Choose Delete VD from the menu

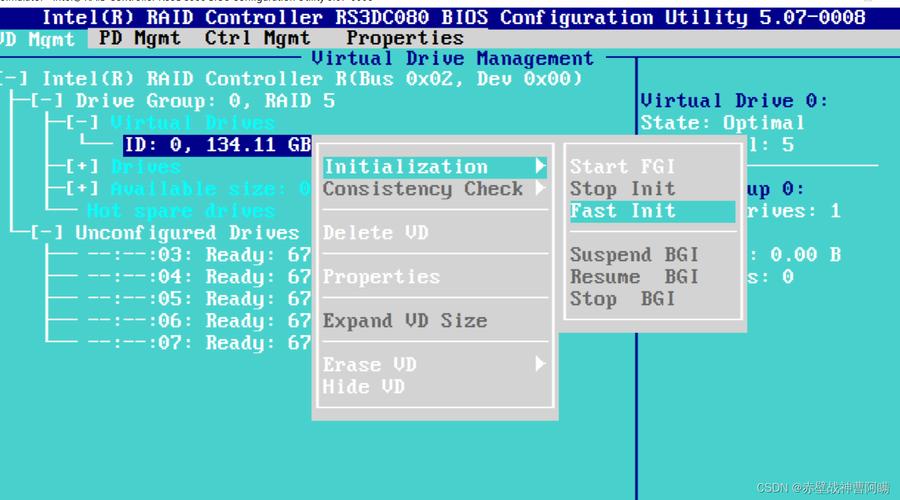(x=375, y=232)
